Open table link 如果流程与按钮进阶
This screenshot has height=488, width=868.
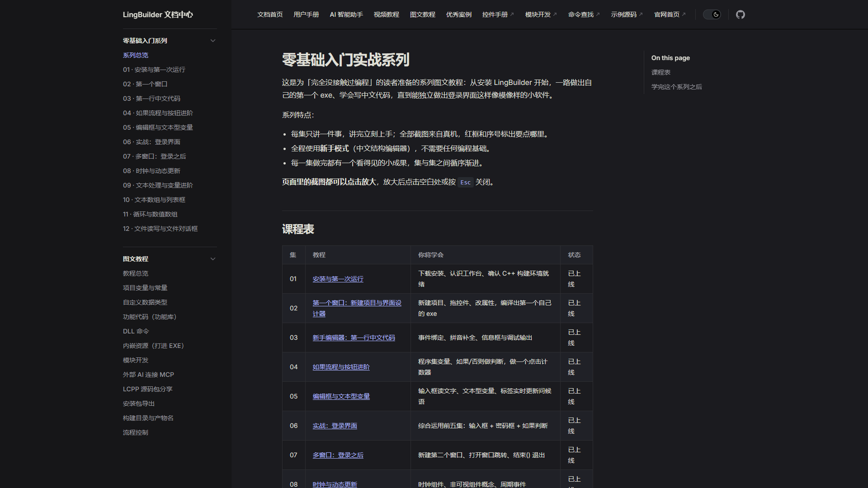341,367
